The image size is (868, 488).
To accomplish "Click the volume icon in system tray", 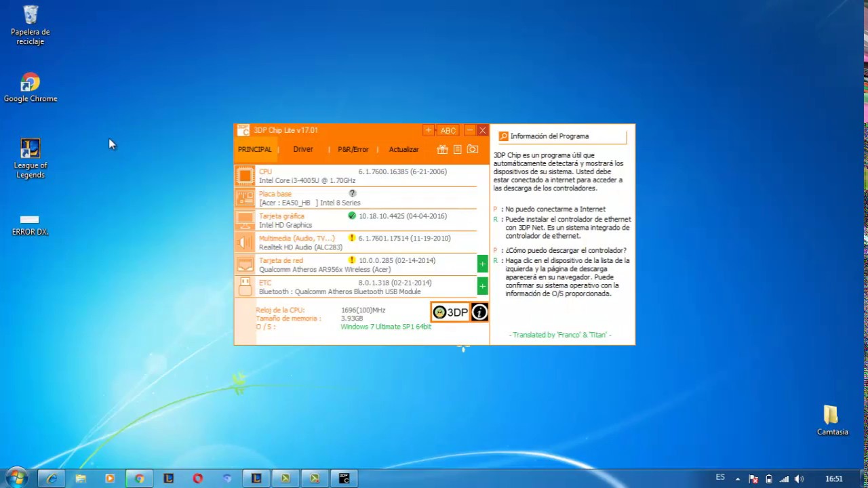I will pos(800,479).
